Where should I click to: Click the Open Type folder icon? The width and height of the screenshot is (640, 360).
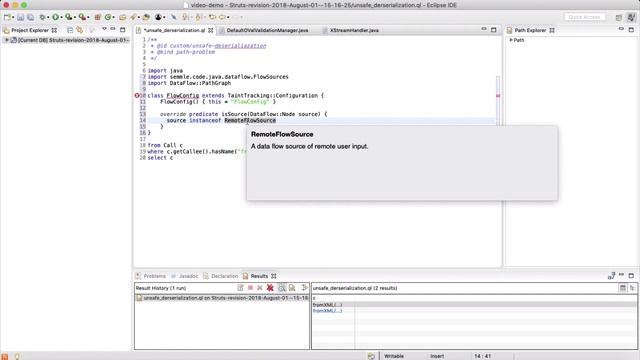pos(122,17)
